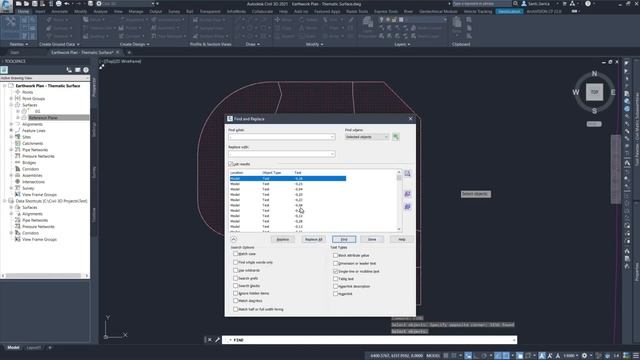Click the command line close X icon
Viewport: 640px width, 360px height.
coord(209,340)
